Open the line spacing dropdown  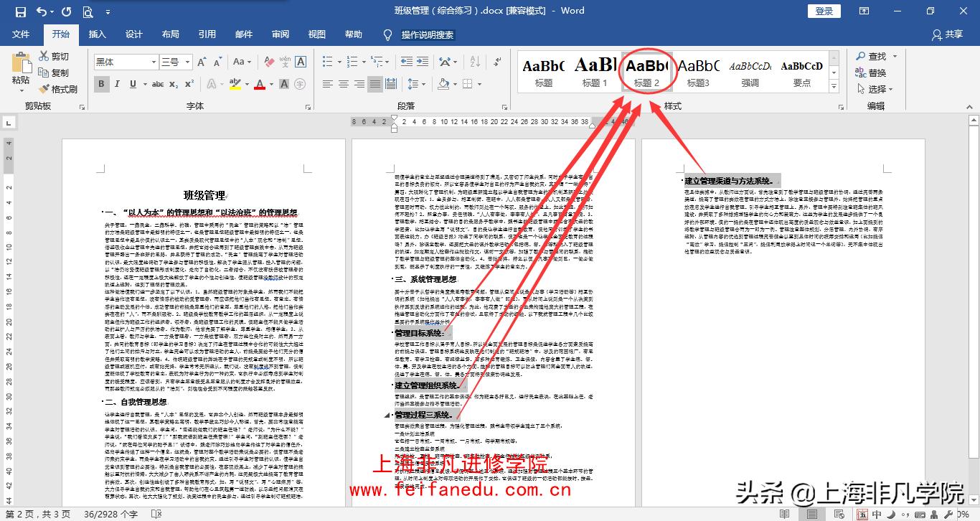[417, 84]
